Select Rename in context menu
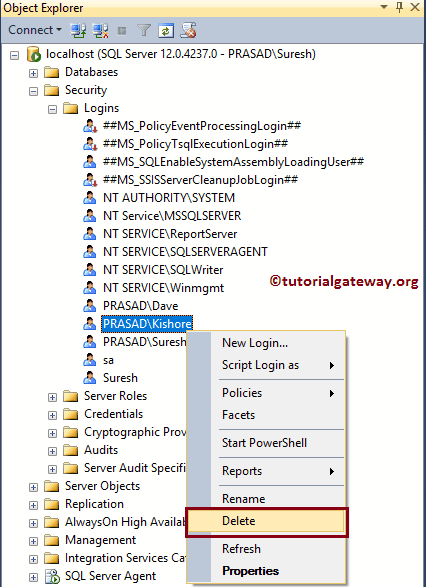Image resolution: width=426 pixels, height=587 pixels. pos(265,499)
